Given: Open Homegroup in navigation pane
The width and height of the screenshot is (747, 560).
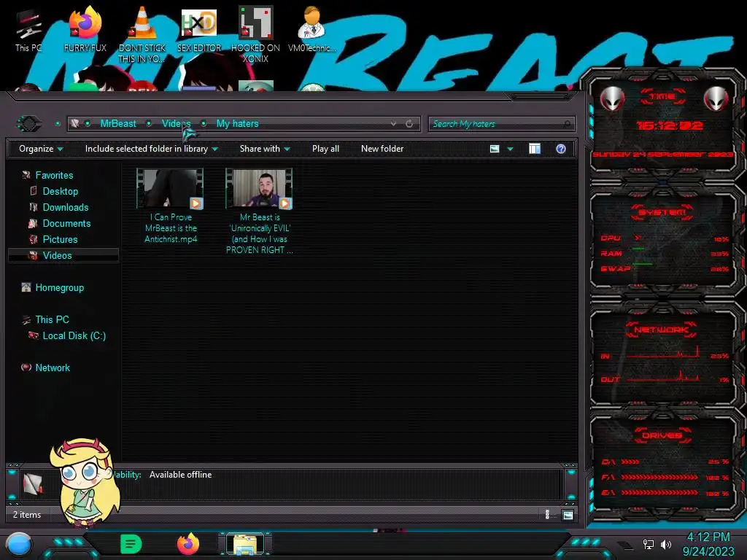Looking at the screenshot, I should pos(59,287).
